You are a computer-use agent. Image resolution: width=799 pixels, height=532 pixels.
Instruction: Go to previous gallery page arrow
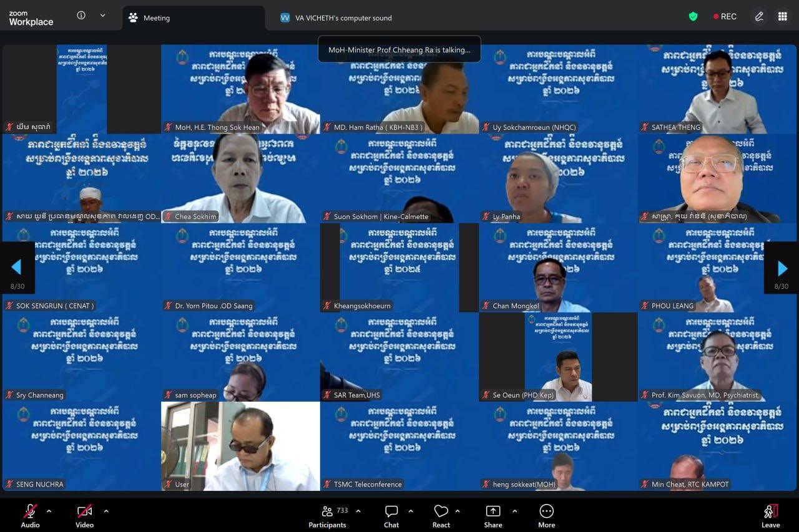point(17,268)
